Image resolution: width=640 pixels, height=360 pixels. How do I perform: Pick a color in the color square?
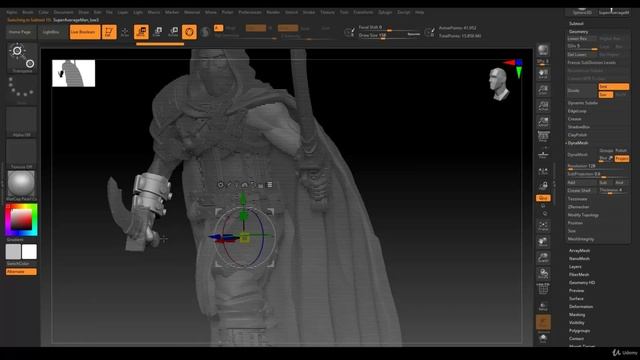pyautogui.click(x=21, y=220)
